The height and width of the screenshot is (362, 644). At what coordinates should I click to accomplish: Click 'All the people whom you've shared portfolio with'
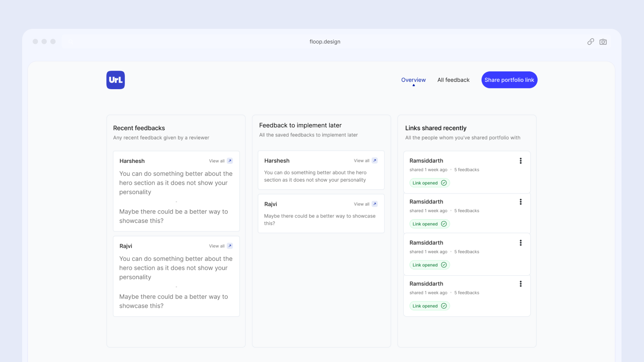click(463, 138)
